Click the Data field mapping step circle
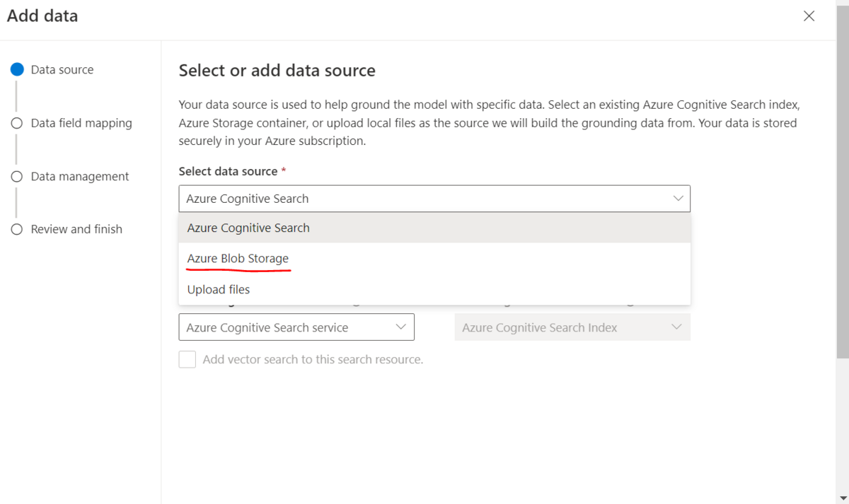 click(17, 123)
